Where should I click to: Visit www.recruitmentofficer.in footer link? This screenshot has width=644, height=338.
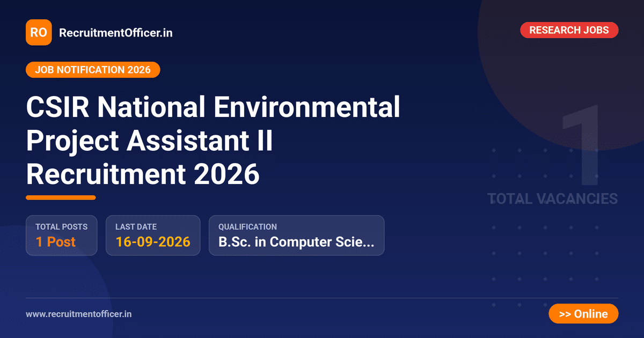point(78,314)
